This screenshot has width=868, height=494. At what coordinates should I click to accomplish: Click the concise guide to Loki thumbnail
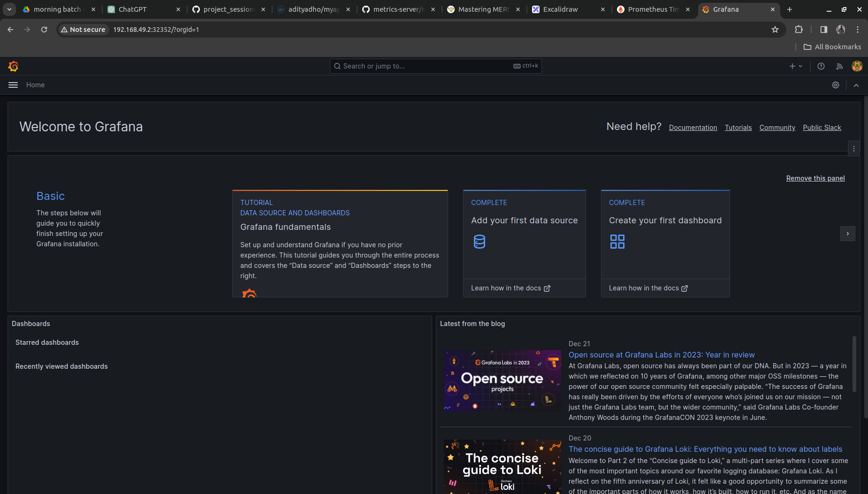tap(503, 467)
